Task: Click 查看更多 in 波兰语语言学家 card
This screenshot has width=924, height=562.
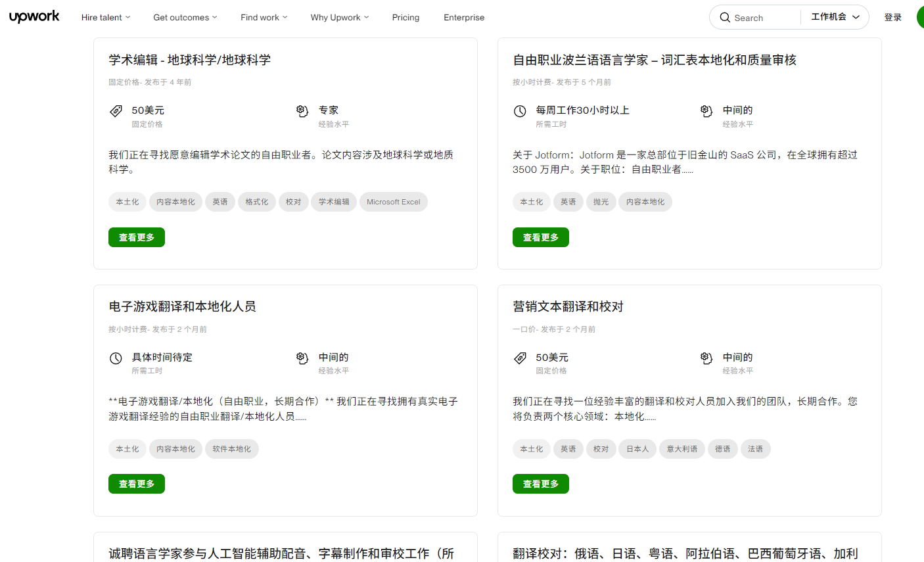Action: pos(541,237)
